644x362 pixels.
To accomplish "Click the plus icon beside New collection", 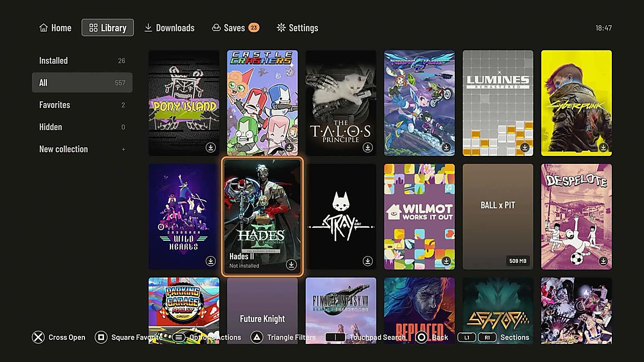I will click(x=123, y=149).
